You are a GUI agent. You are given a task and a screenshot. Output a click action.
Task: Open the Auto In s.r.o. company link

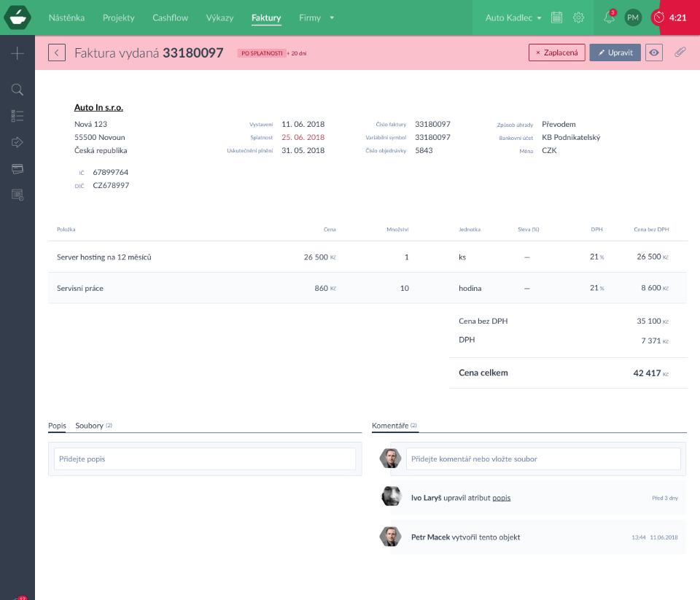[x=98, y=107]
